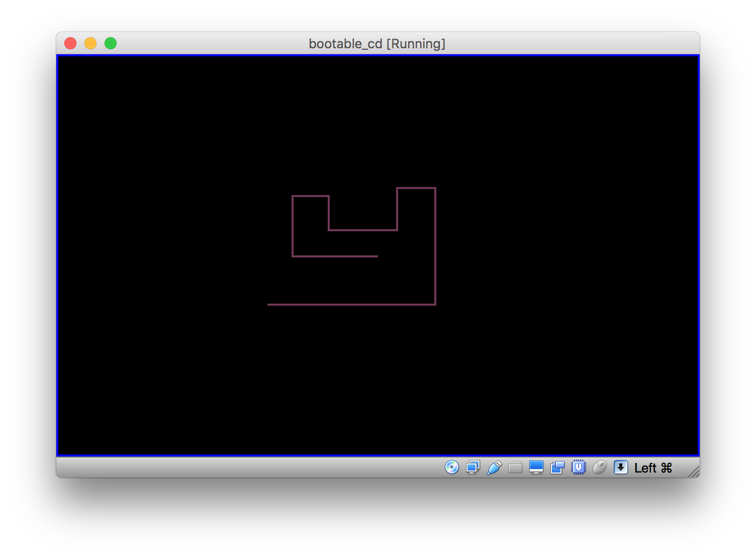756x558 pixels.
Task: Click the display settings monitor icon
Action: point(536,468)
